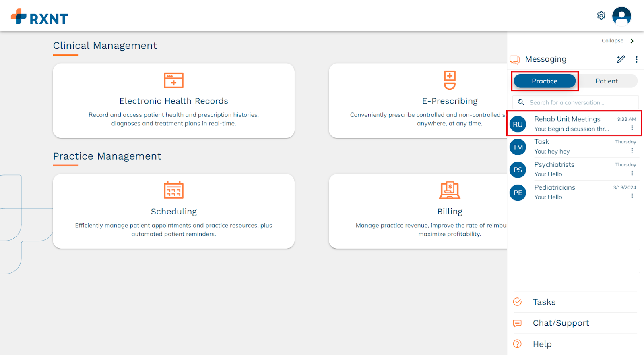Viewport: 644px width, 355px height.
Task: Click the E-Prescribing mortar icon
Action: coord(450,80)
